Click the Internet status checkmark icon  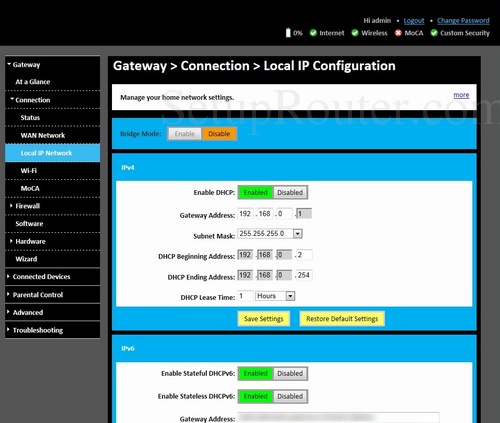(x=313, y=33)
